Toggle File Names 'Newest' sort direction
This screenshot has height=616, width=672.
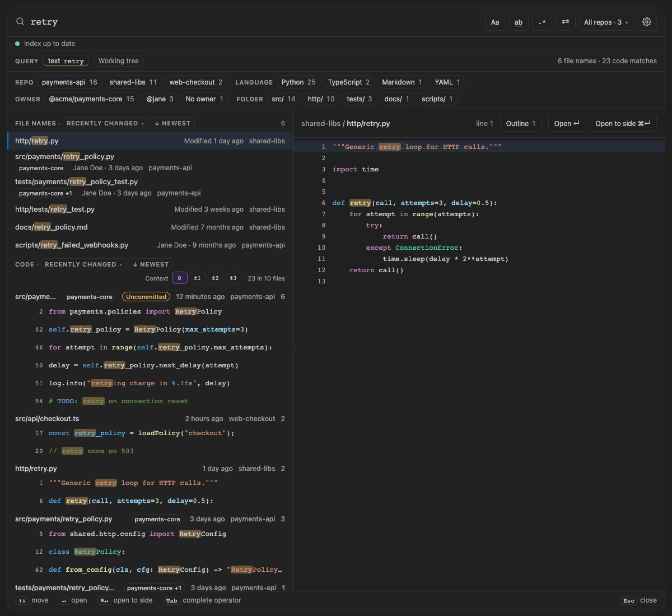[x=172, y=123]
